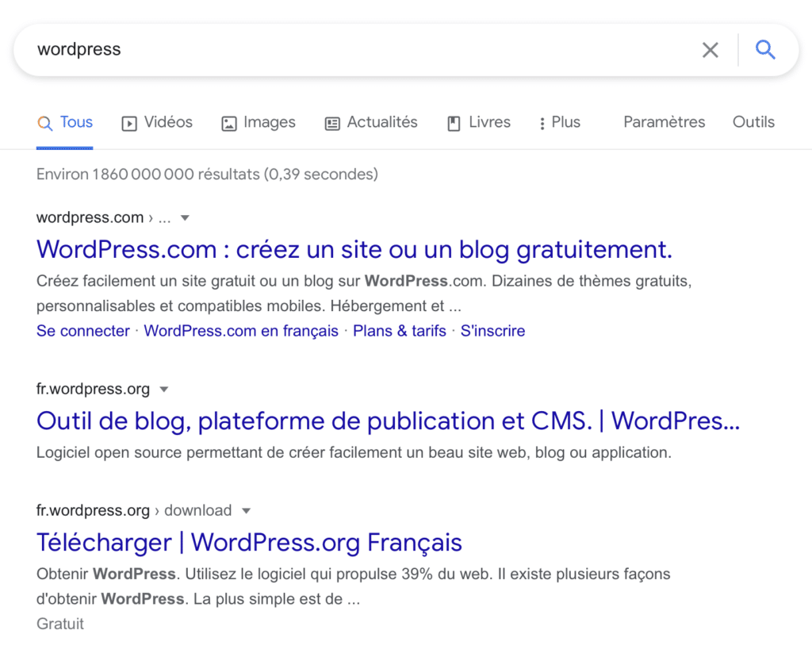Image resolution: width=812 pixels, height=653 pixels.
Task: Click the Créez facilement un site gratuit snippet
Action: (364, 294)
